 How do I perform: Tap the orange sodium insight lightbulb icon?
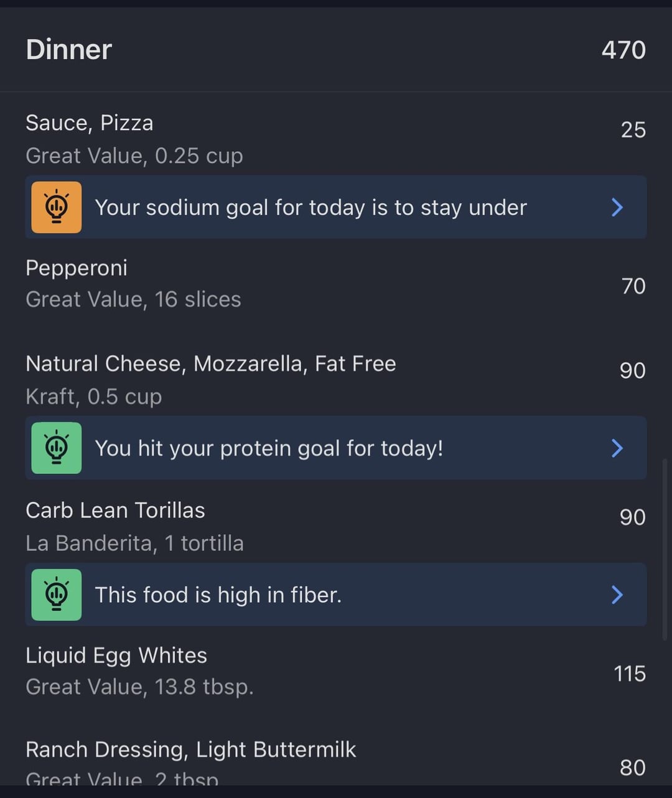57,207
